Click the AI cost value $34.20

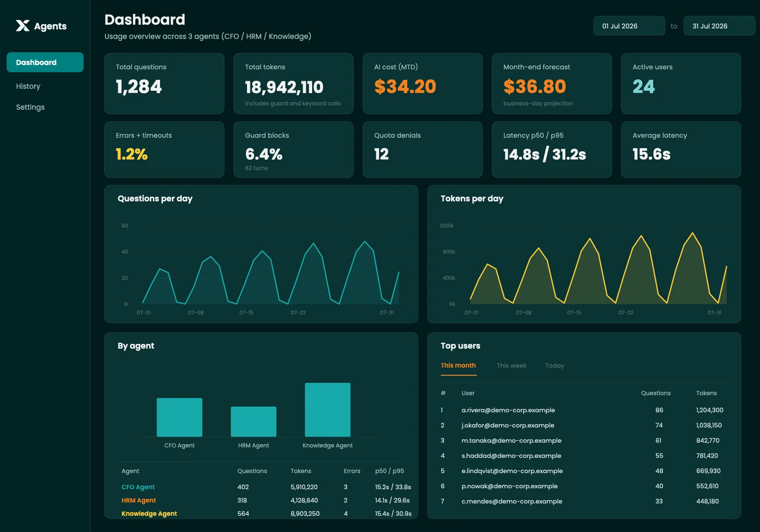pyautogui.click(x=405, y=86)
